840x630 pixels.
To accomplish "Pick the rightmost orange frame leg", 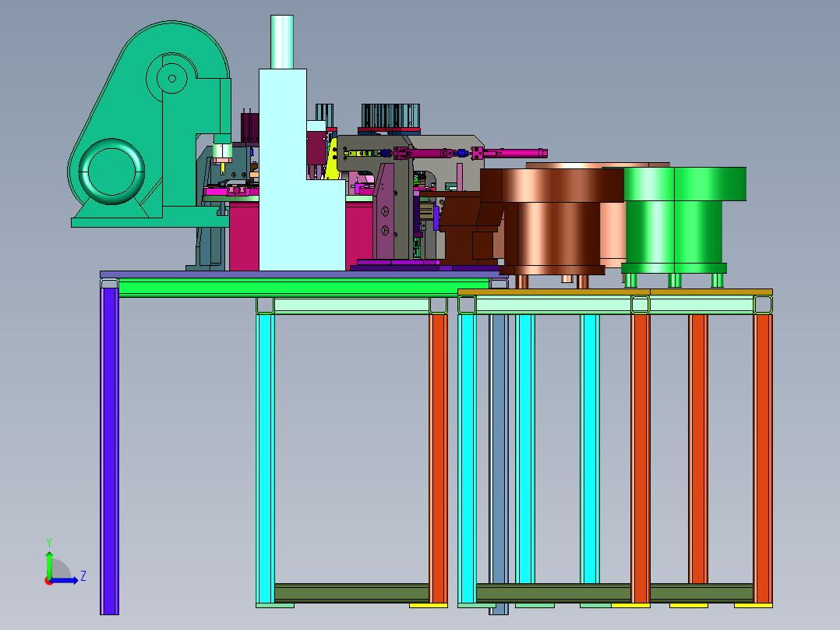I will coord(763,458).
